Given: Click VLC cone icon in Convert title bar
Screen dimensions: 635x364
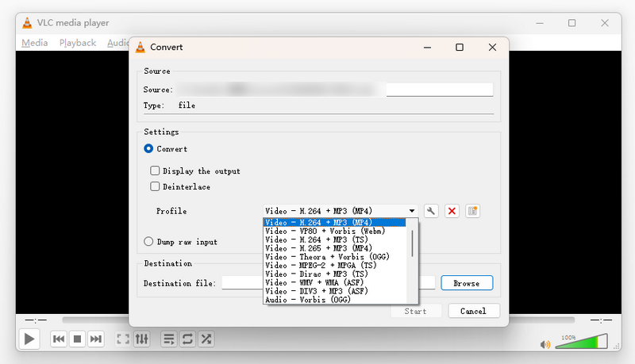Looking at the screenshot, I should [x=140, y=48].
